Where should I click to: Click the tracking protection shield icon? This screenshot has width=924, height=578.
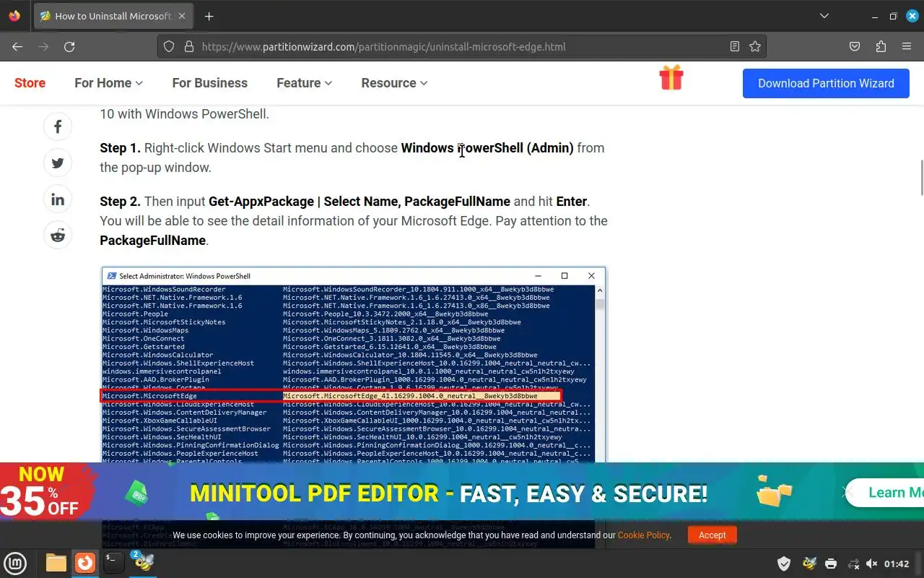[x=169, y=46]
